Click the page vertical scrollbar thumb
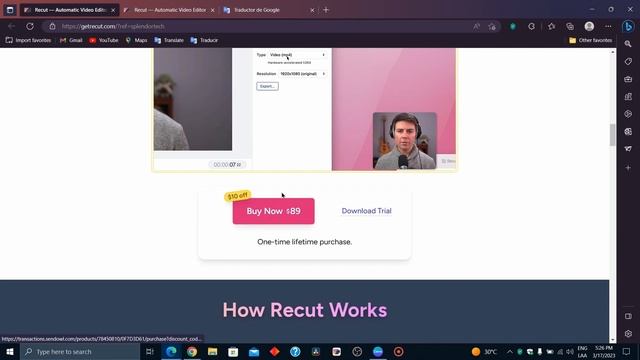Screen dimensions: 640x360 coord(612,135)
